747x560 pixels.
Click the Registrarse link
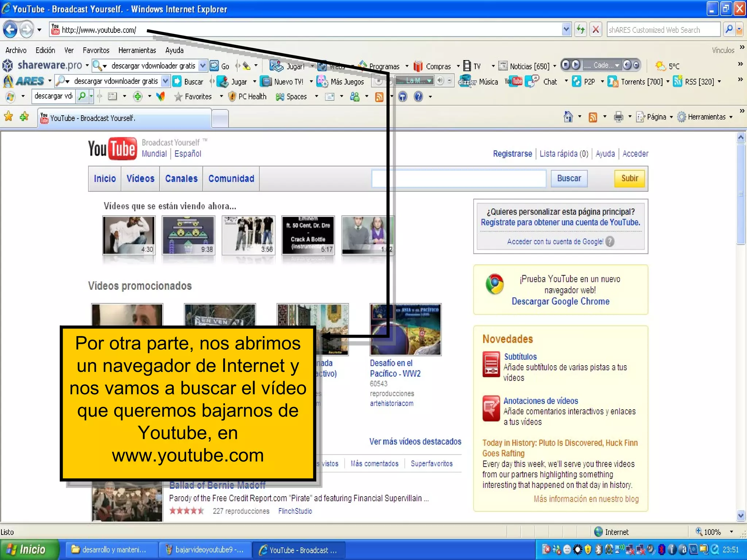(x=512, y=154)
